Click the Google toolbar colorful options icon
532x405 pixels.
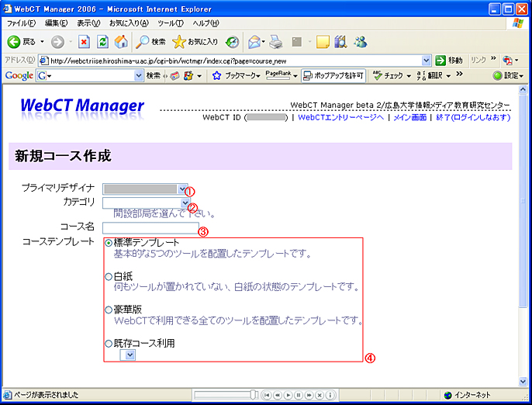[188, 76]
